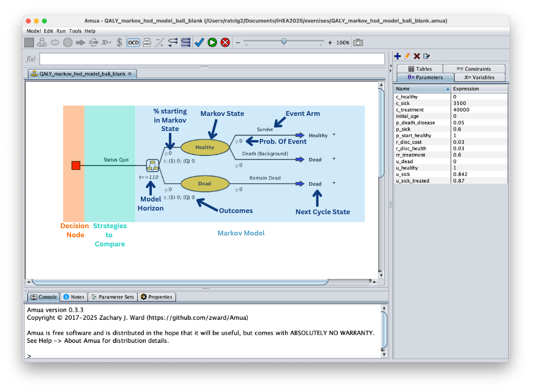Click the blue checkmark Check model icon
The width and height of the screenshot is (533, 392).
click(x=199, y=42)
